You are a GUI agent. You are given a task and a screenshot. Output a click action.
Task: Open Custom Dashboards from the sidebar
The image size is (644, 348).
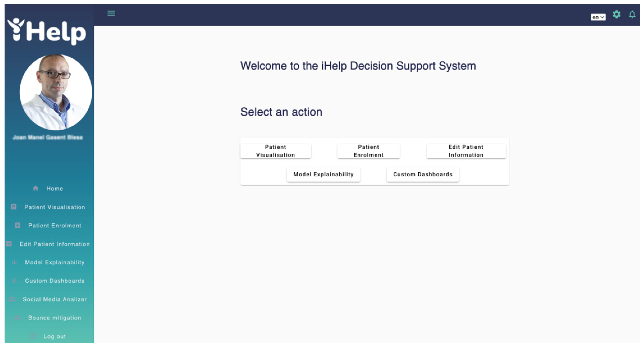(x=55, y=281)
